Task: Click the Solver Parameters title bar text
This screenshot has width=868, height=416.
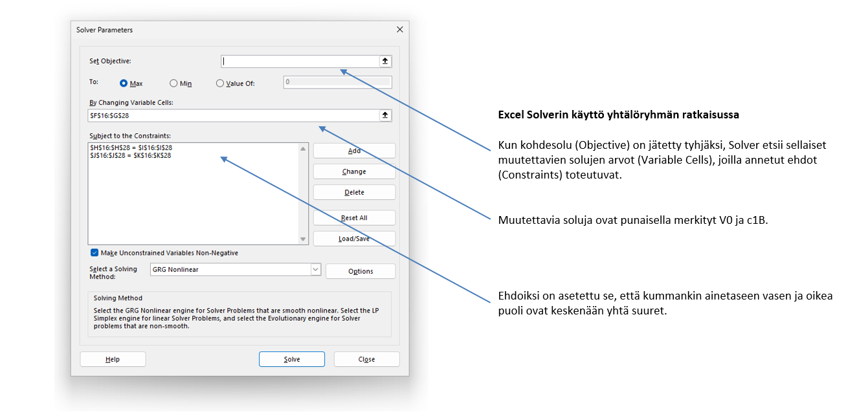Action: [104, 30]
